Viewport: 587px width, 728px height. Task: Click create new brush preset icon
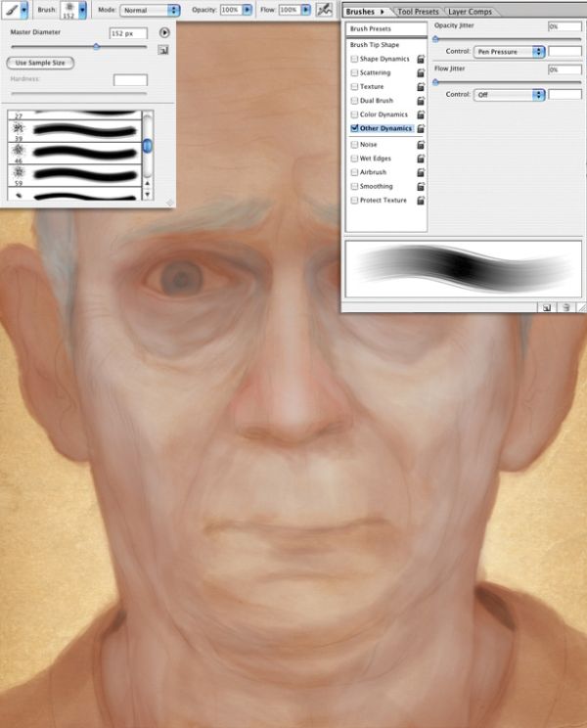(162, 50)
